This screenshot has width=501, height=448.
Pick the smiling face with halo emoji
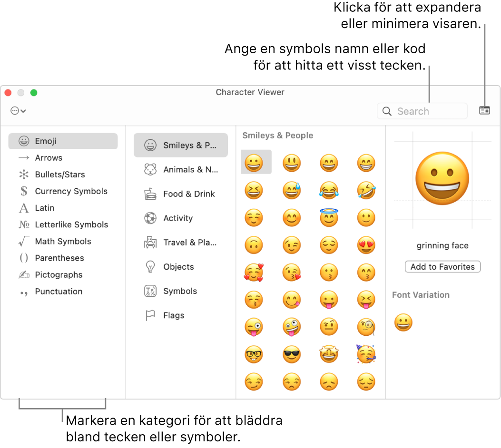coord(329,218)
